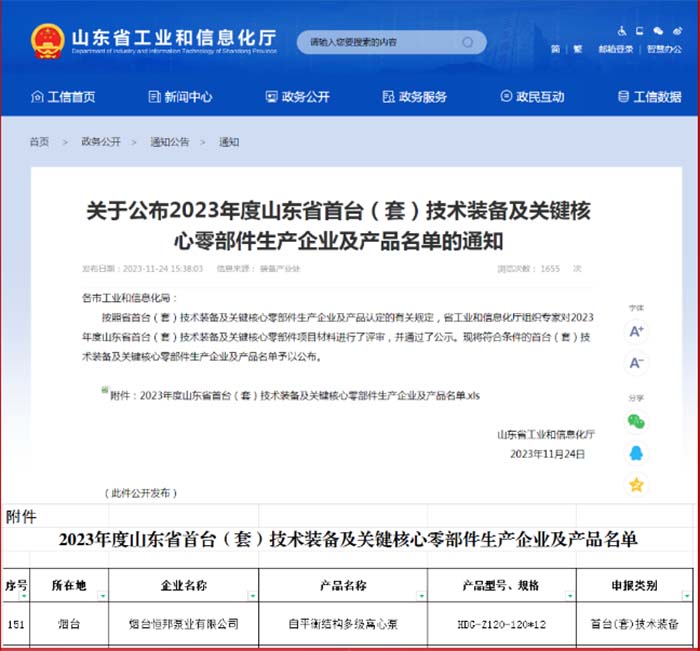Click the article headline 关于公布2023年度
Image resolution: width=700 pixels, height=651 pixels.
click(338, 225)
